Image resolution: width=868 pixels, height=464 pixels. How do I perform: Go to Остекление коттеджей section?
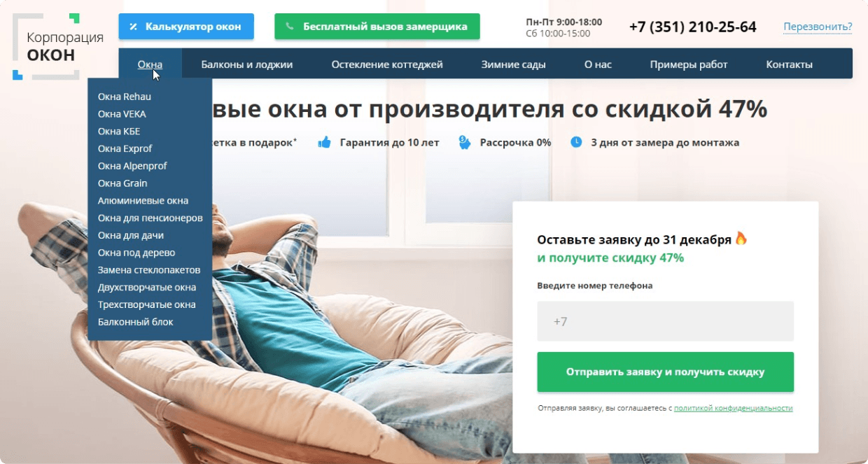(x=387, y=64)
